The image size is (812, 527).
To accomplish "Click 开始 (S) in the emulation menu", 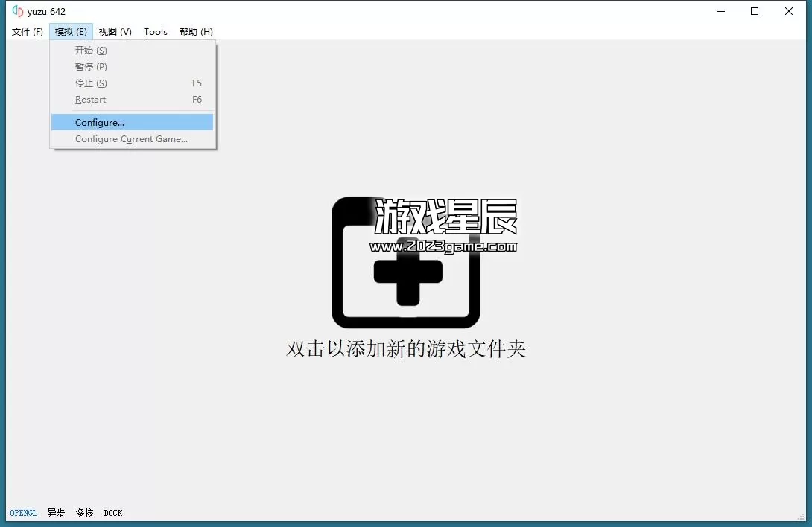I will (x=91, y=51).
